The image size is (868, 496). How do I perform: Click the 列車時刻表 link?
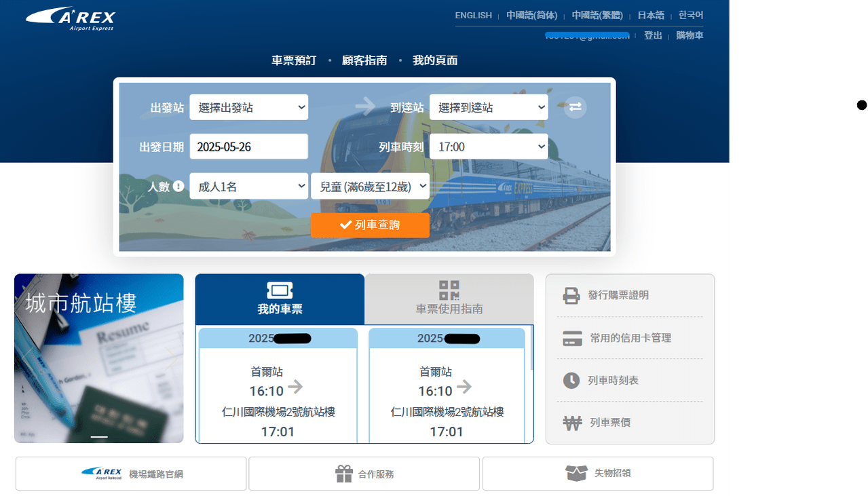pos(614,381)
